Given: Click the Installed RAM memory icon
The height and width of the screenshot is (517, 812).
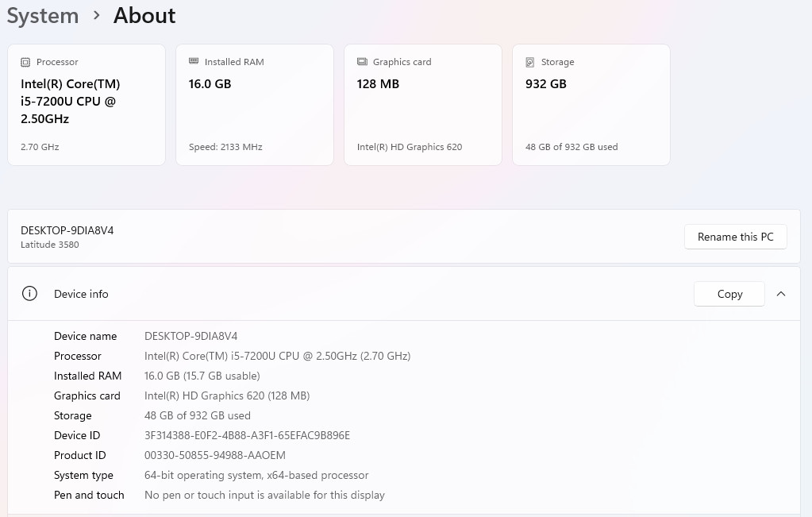Looking at the screenshot, I should (x=194, y=61).
